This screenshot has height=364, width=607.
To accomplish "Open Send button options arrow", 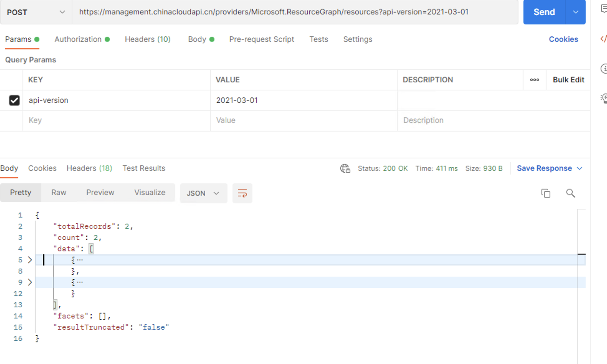I will coord(576,12).
